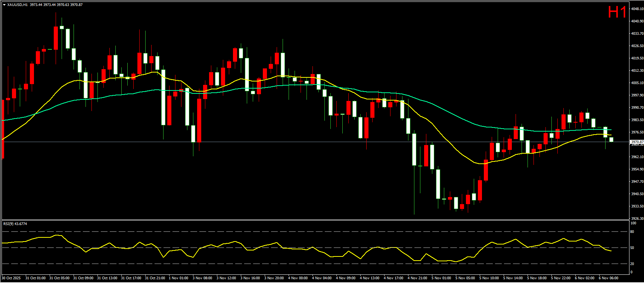The image size is (644, 283).
Task: Click the 3926.30 price scale label
Action: click(637, 218)
